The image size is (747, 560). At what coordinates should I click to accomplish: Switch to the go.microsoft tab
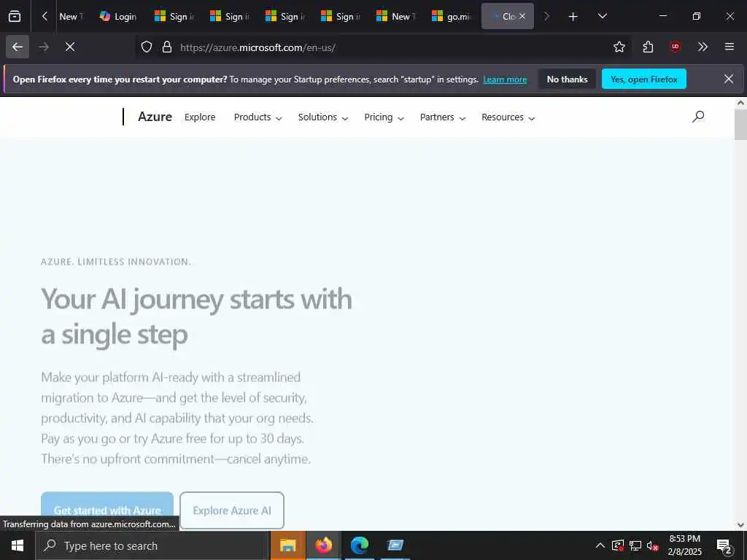452,16
